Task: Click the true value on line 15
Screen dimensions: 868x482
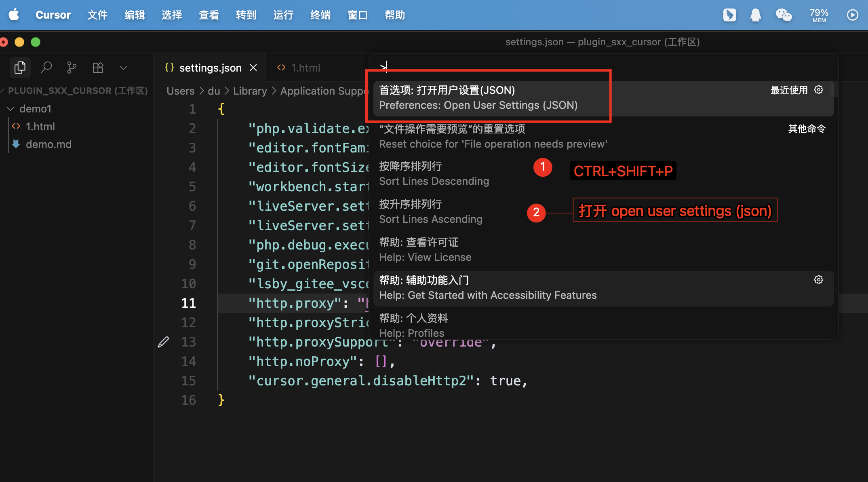Action: click(x=505, y=381)
